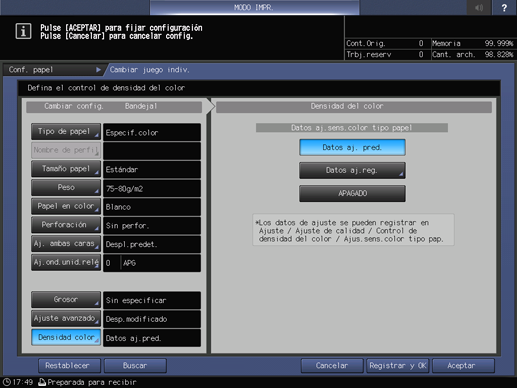Open the help question mark icon
Screen dimensions: 517x388
coord(504,7)
